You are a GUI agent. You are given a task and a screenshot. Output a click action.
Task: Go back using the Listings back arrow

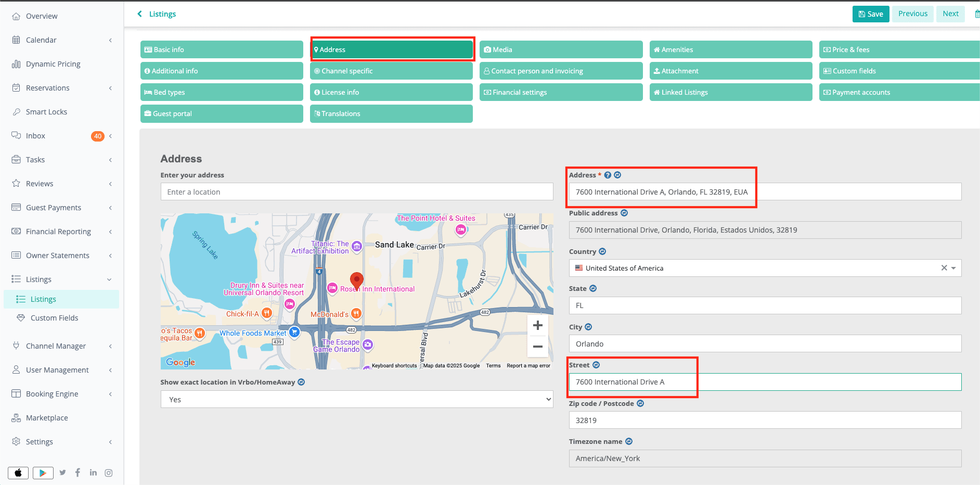(140, 14)
